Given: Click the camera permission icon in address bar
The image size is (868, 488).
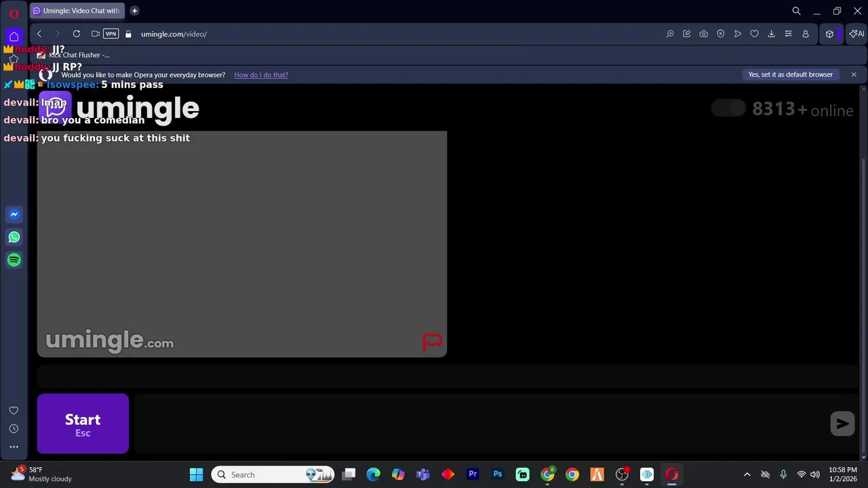Looking at the screenshot, I should pos(96,34).
